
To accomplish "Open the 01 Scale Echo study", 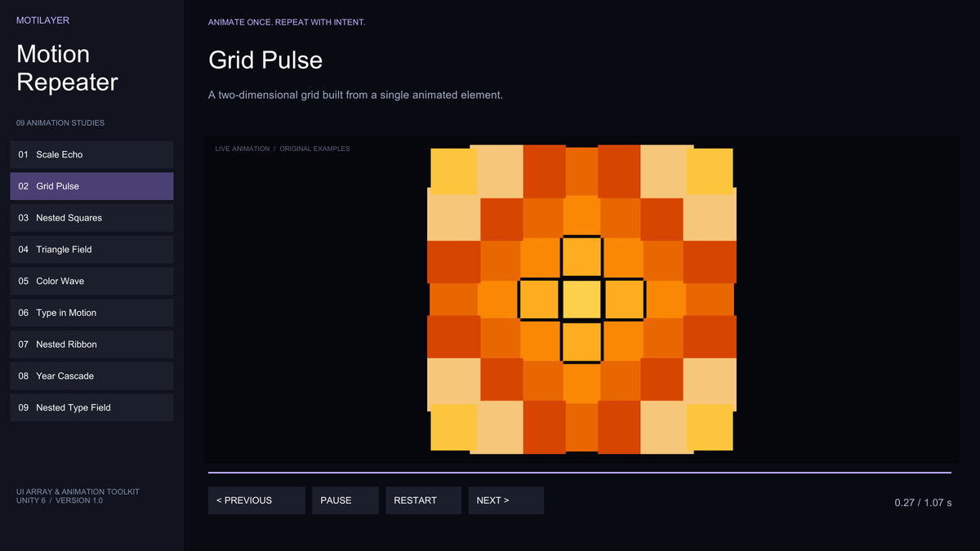I will (x=91, y=154).
